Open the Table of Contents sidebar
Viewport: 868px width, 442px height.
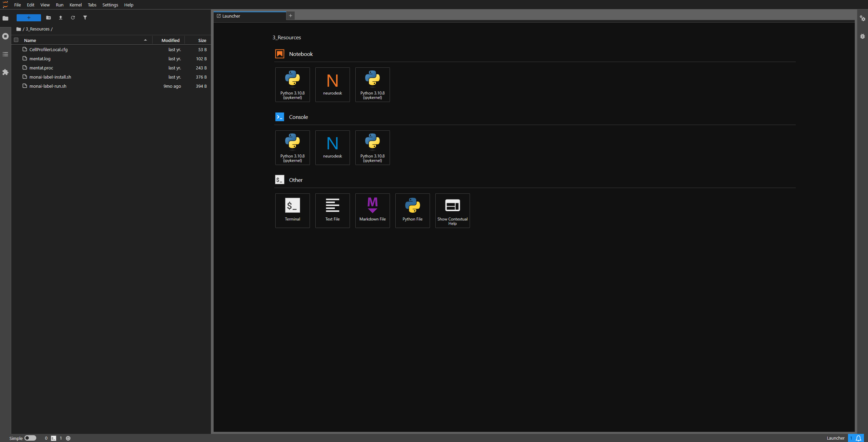tap(5, 54)
